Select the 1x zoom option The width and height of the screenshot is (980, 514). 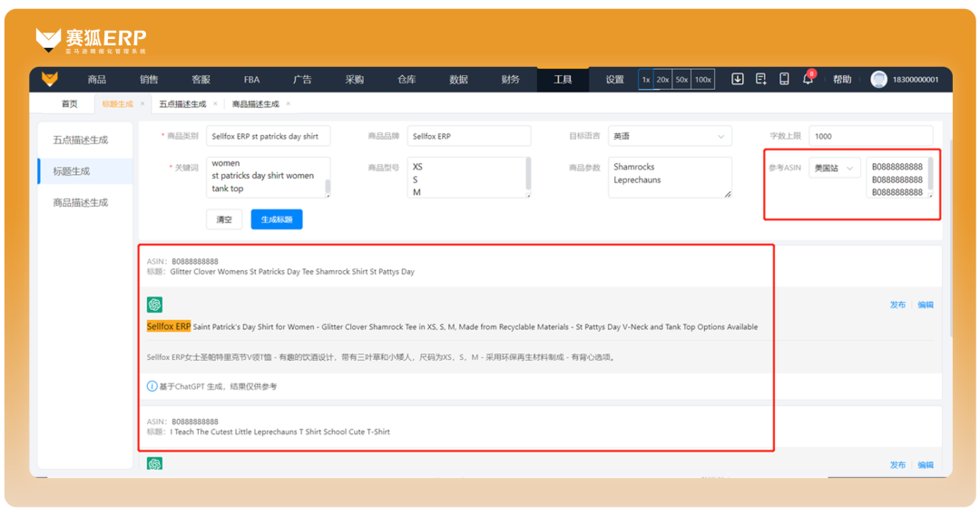646,80
